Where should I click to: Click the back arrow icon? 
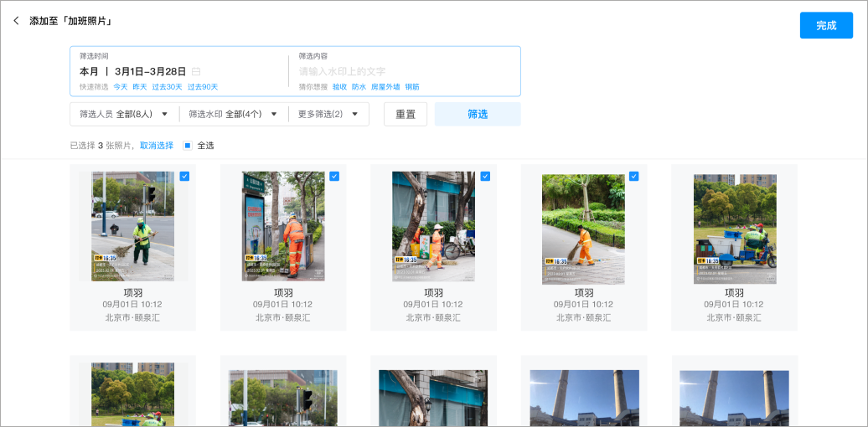click(x=16, y=21)
